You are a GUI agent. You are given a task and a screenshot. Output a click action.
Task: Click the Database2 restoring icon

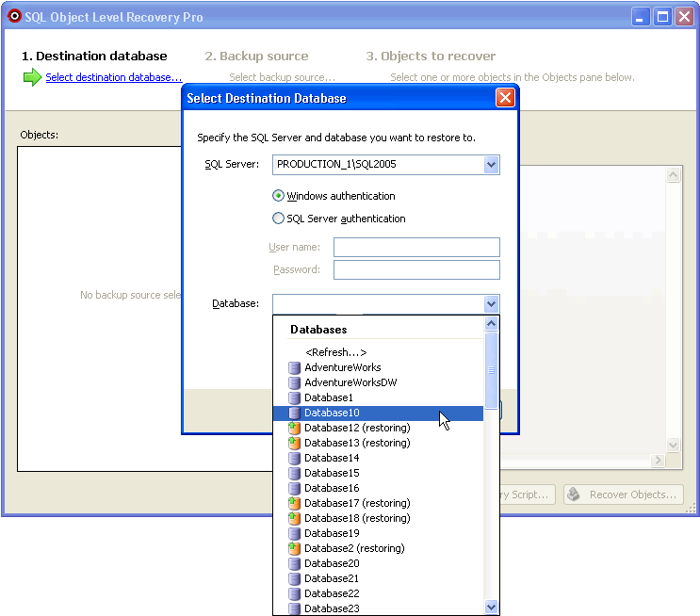coord(294,548)
